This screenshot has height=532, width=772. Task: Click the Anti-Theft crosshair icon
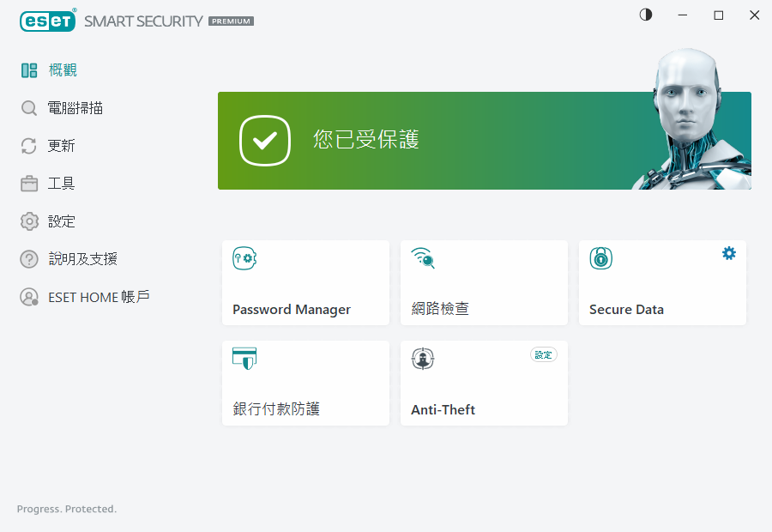(x=423, y=358)
